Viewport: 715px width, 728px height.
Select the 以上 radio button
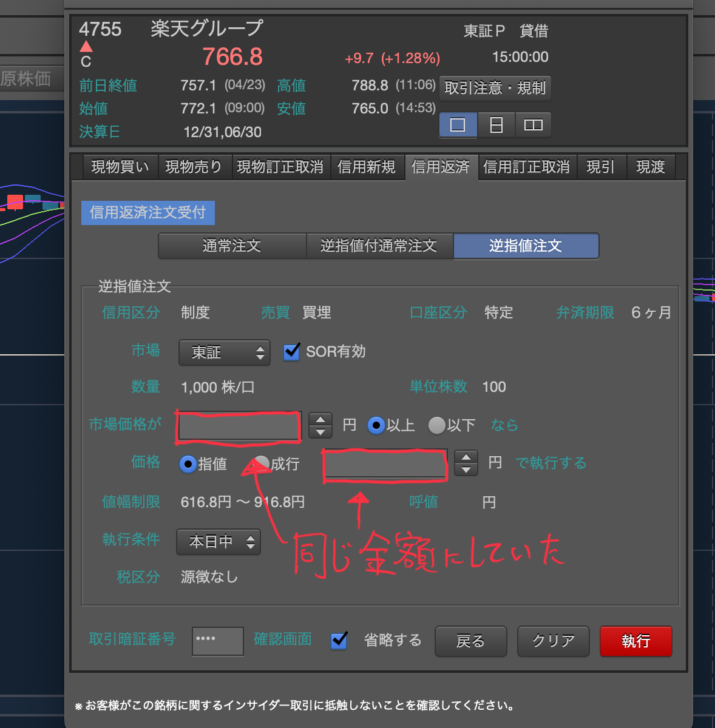point(376,425)
